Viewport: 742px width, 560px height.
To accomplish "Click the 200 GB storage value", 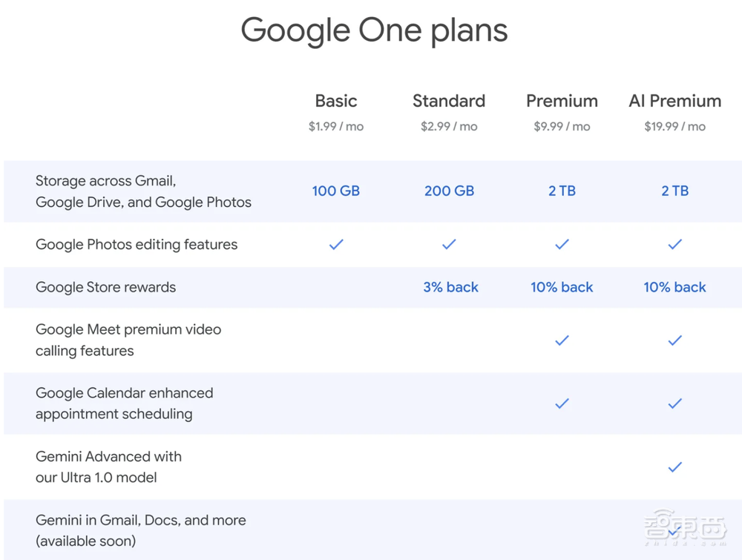I will click(449, 191).
